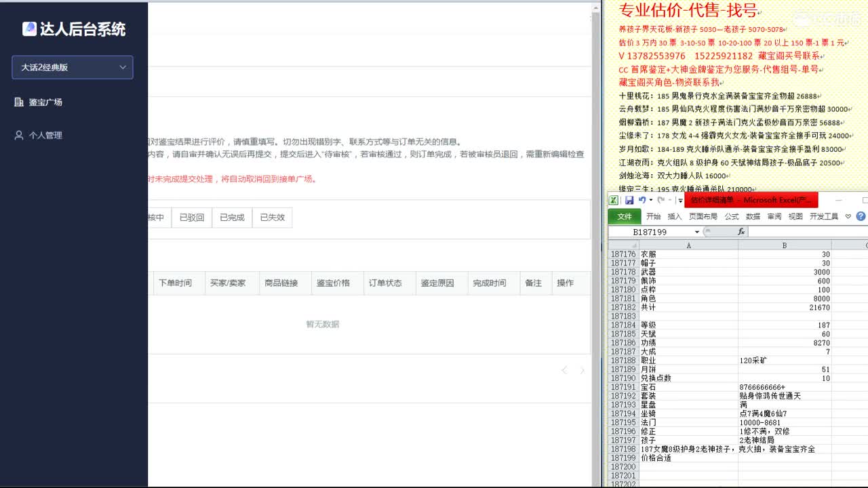Screen dimensions: 868x488
Task: Switch to the 开始 ribbon tab
Action: point(653,216)
